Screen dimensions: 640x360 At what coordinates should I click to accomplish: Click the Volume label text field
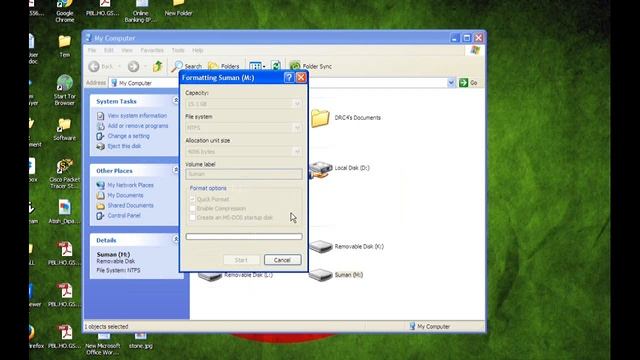[244, 174]
